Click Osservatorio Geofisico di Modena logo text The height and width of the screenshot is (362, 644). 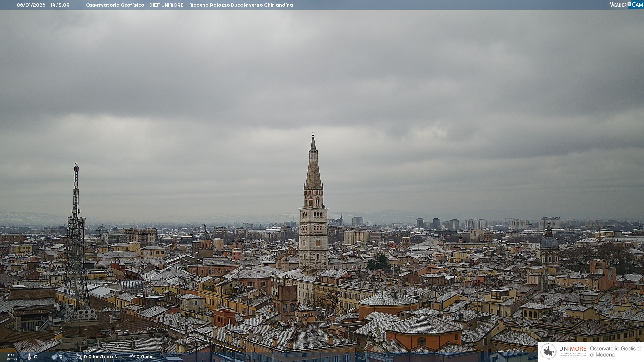[616, 351]
